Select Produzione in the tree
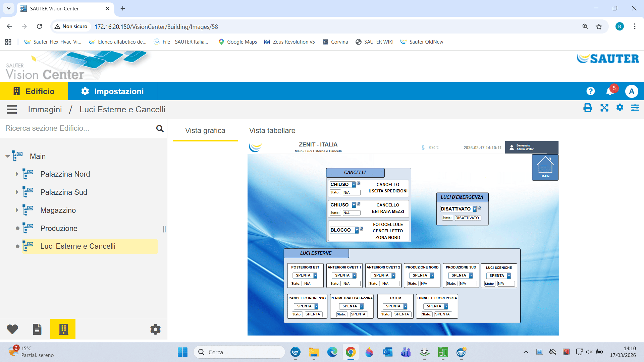644x362 pixels. (x=59, y=228)
